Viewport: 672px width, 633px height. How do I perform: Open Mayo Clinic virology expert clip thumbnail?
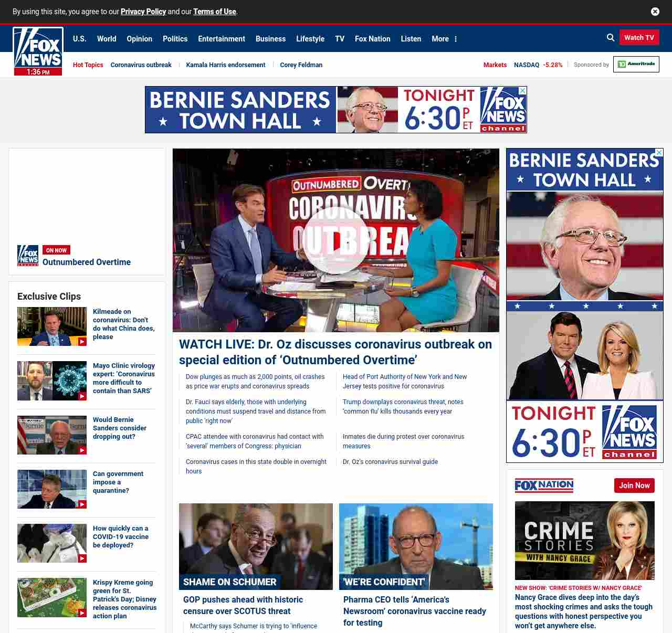(51, 381)
